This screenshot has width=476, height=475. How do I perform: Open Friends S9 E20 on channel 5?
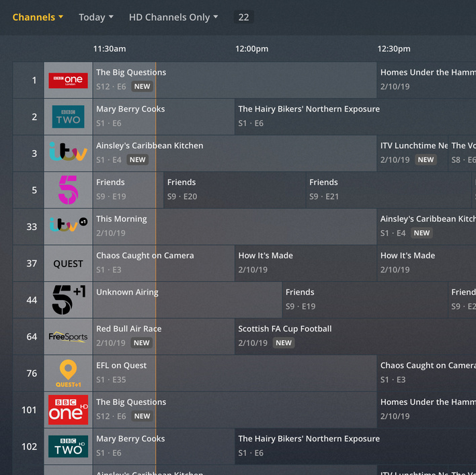coord(235,190)
